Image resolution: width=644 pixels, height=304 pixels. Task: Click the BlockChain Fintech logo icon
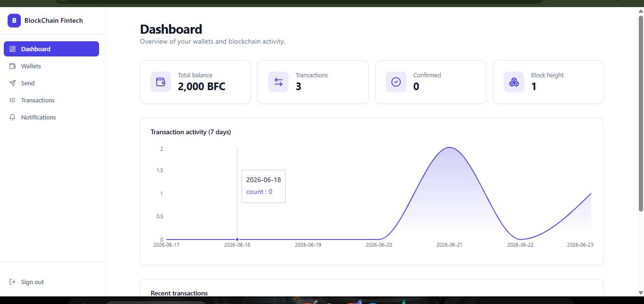14,20
